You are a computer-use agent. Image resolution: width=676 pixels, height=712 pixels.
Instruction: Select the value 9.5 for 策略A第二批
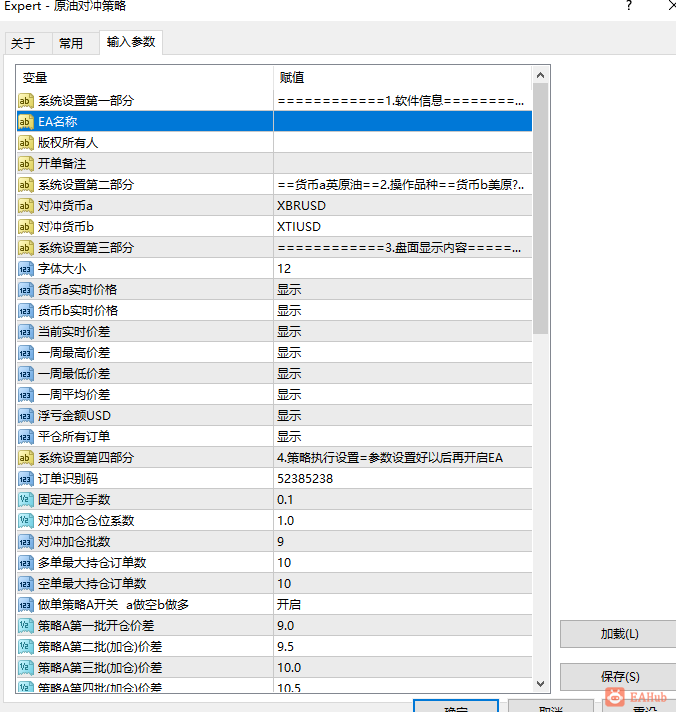pyautogui.click(x=403, y=647)
